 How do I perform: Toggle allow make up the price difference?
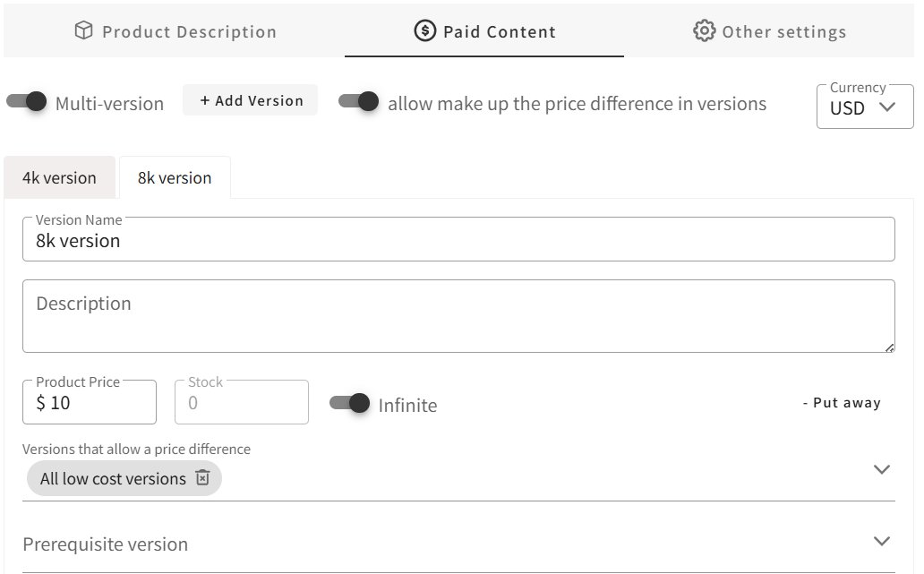coord(359,101)
